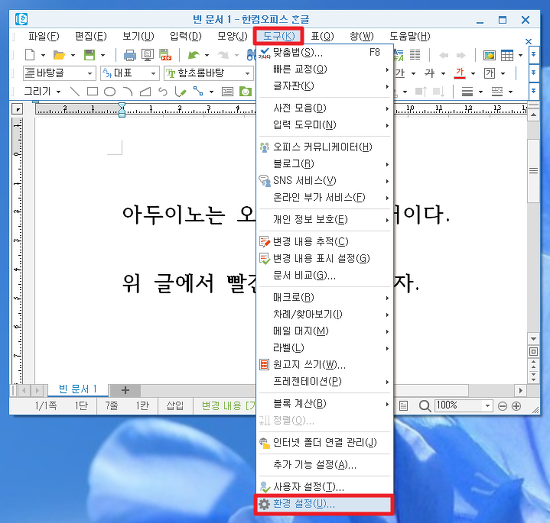The image size is (550, 523).
Task: Open the 파일(F) menu
Action: (x=44, y=36)
